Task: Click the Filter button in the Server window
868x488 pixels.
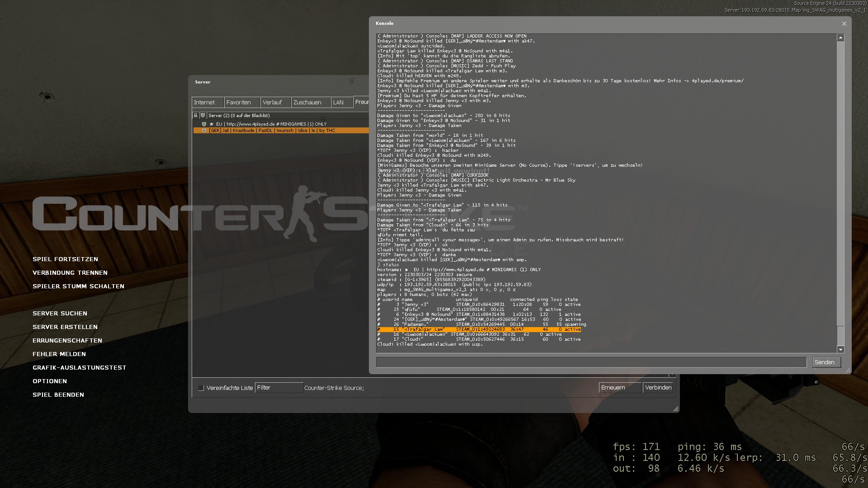Action: [278, 388]
